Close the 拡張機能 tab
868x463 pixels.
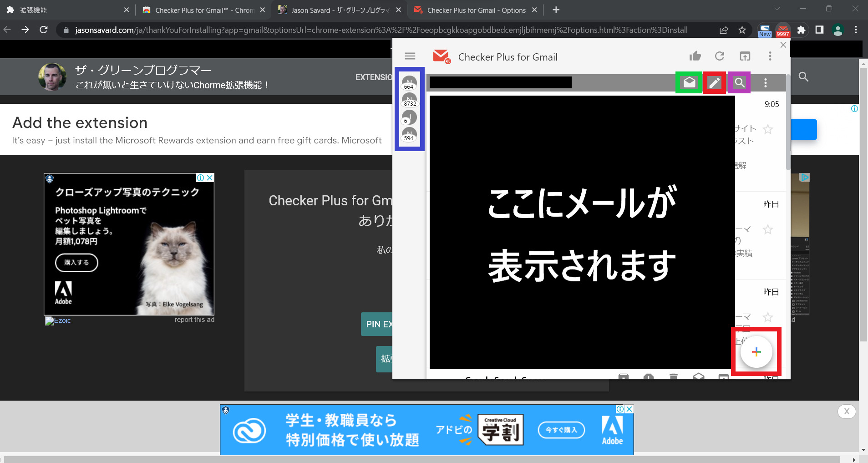(x=126, y=10)
